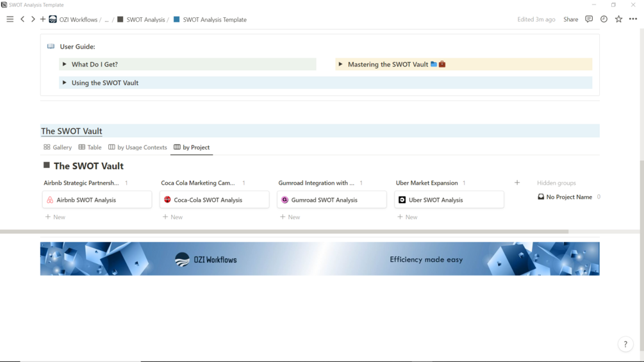644x362 pixels.
Task: Open the Coca-Cola SWOT Analysis card
Action: point(215,199)
